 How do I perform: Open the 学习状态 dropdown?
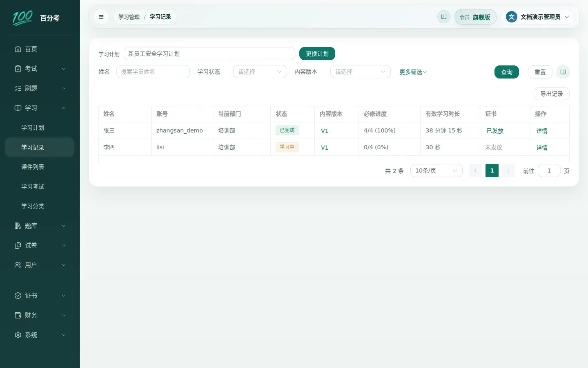click(x=260, y=72)
